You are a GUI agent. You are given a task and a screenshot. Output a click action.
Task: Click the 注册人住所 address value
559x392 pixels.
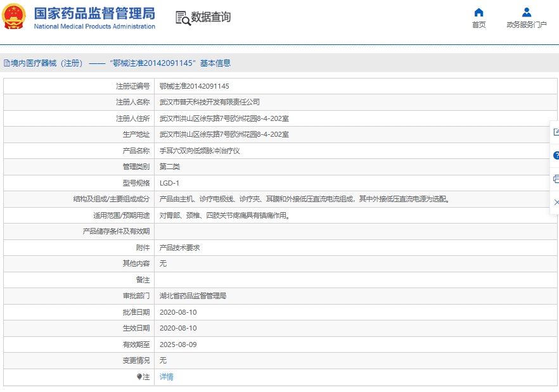pos(224,118)
